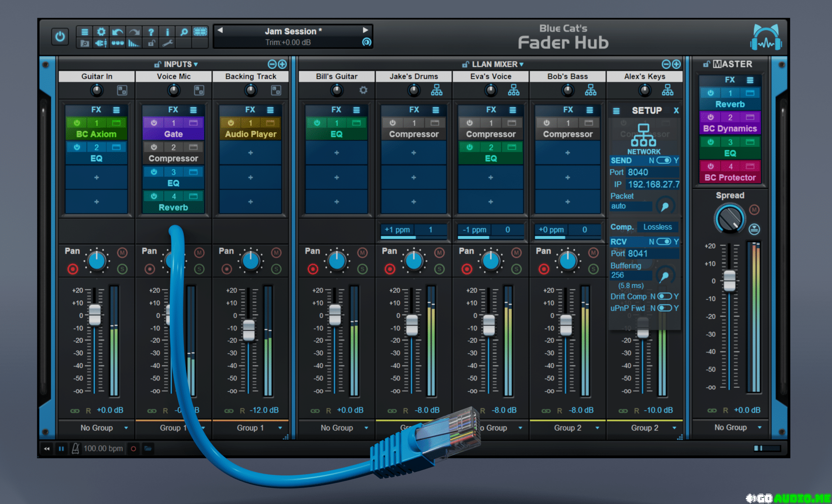Click the record circle in the transport bar
The height and width of the screenshot is (504, 832).
tap(133, 449)
